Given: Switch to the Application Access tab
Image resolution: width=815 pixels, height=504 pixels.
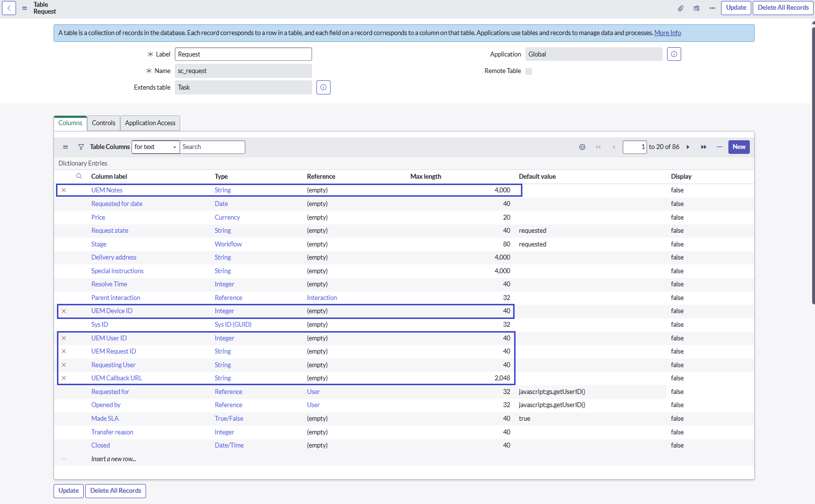Looking at the screenshot, I should click(x=150, y=123).
